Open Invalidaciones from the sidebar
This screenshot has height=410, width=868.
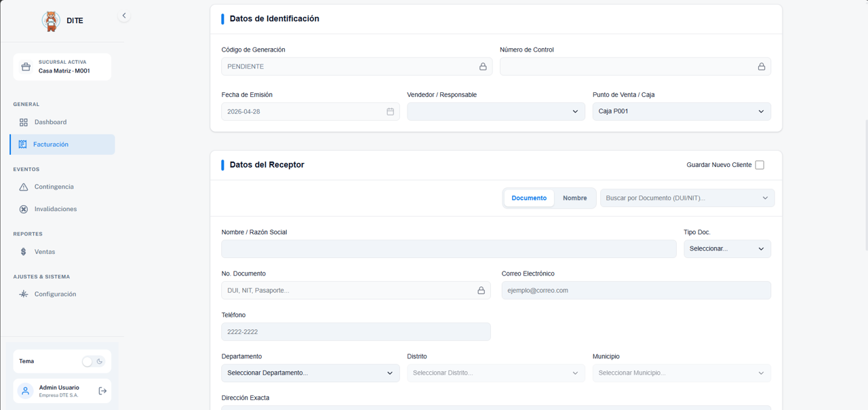coord(55,209)
